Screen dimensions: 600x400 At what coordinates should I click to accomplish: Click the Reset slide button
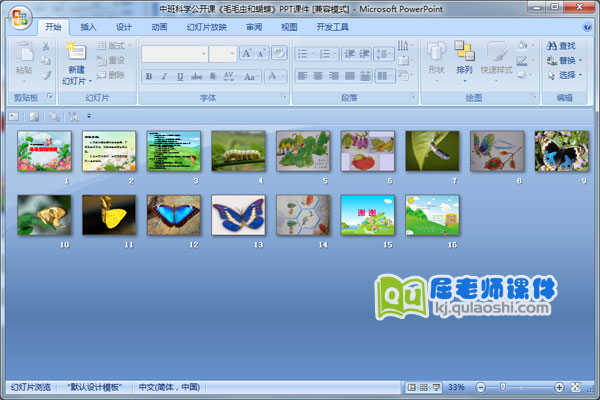(111, 60)
